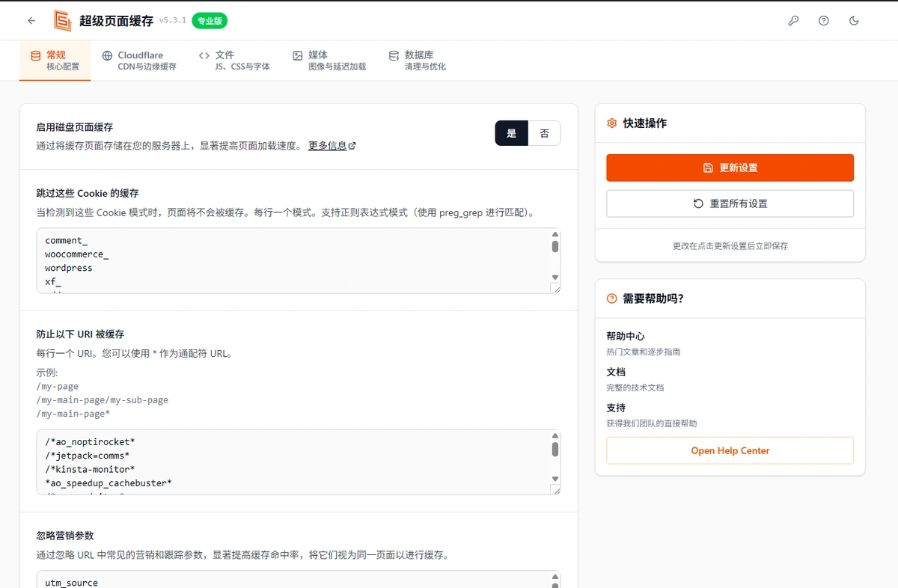Open the 数据库 tab

[417, 61]
